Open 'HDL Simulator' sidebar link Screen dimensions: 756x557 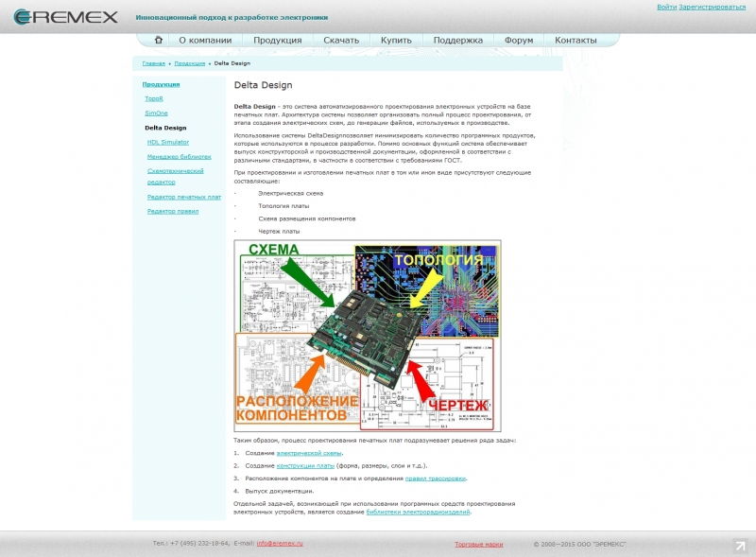click(x=168, y=142)
